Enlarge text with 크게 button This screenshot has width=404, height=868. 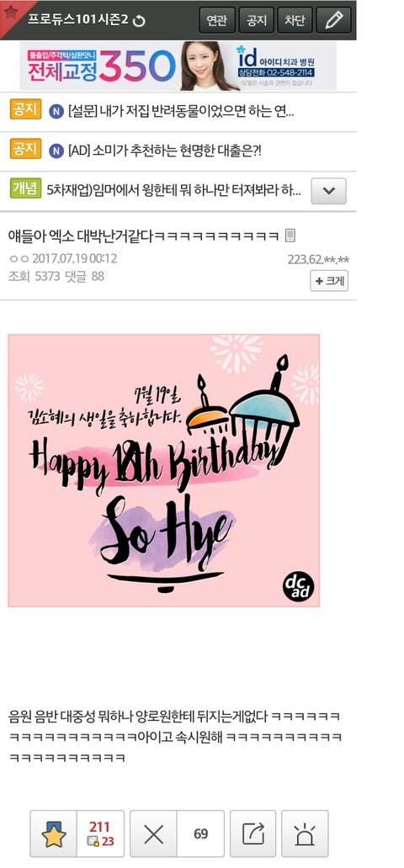pyautogui.click(x=329, y=281)
